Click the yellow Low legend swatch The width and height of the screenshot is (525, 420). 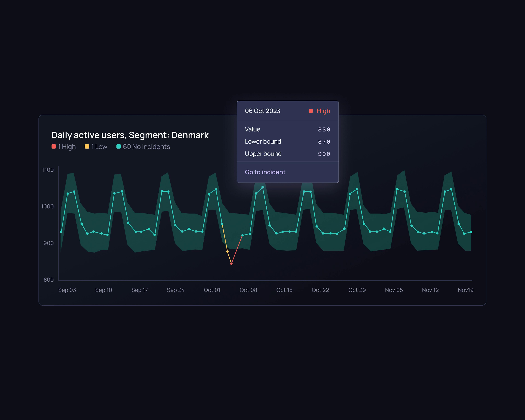click(x=87, y=147)
